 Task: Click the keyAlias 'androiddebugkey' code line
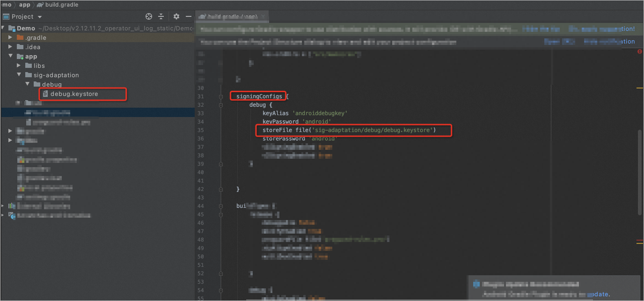click(304, 113)
